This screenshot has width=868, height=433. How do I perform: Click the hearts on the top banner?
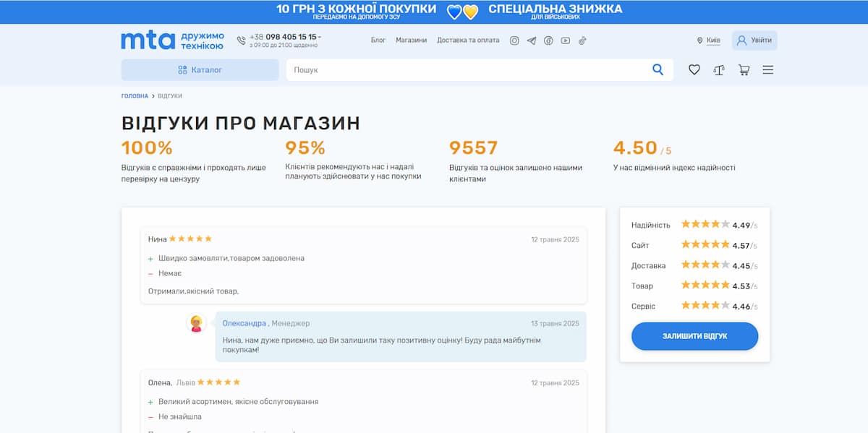point(463,12)
